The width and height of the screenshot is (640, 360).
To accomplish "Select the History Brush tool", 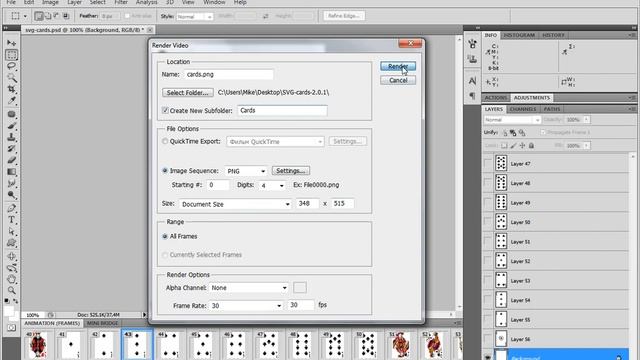I will click(11, 149).
